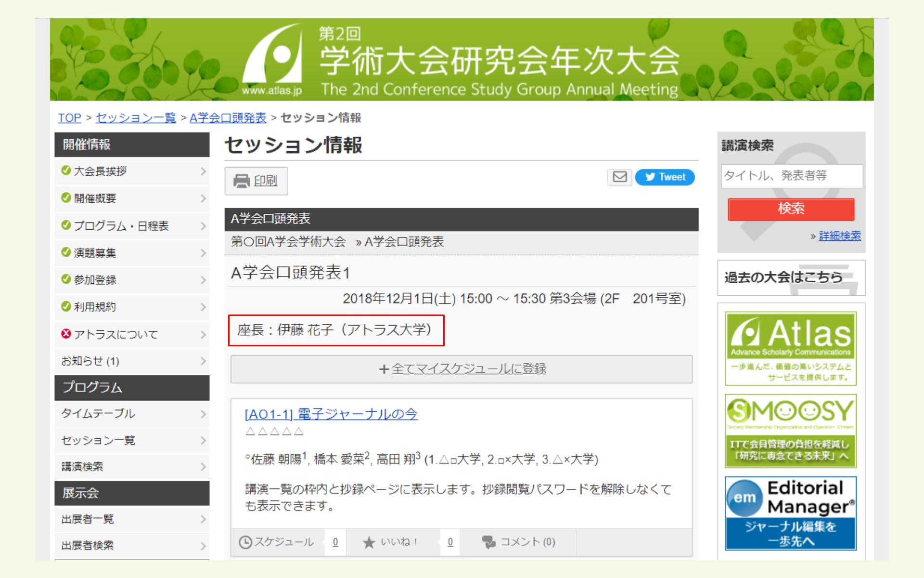Click the スケジュール clock icon
This screenshot has height=578, width=924.
[245, 542]
